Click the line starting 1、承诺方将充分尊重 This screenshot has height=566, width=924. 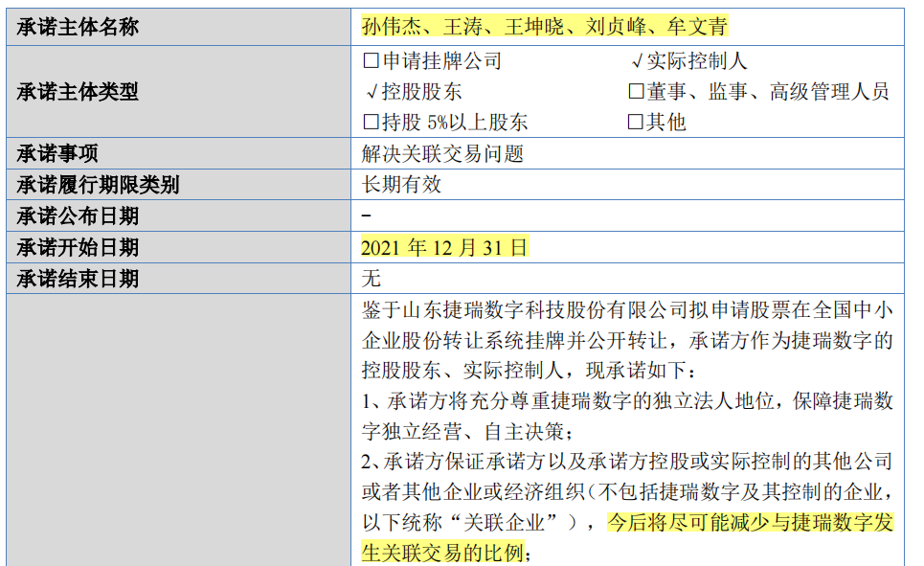coord(627,401)
